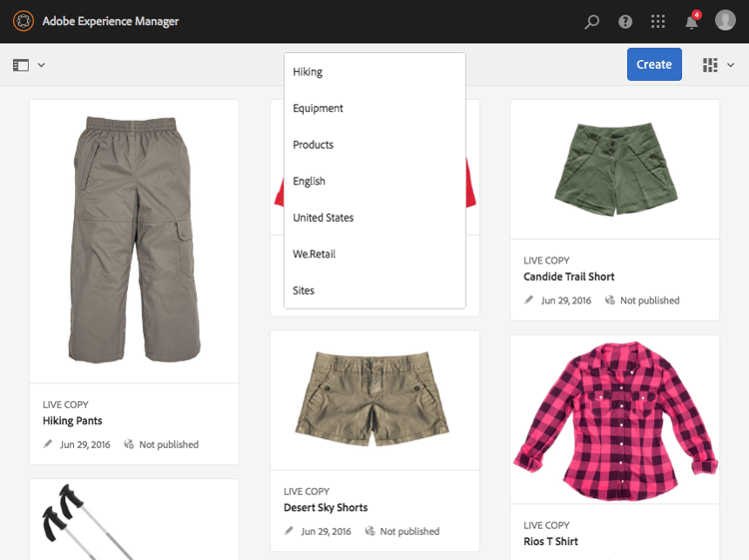The width and height of the screenshot is (749, 560).
Task: Click Jun 29, 2016 on Desert Sky Shorts card
Action: click(326, 531)
